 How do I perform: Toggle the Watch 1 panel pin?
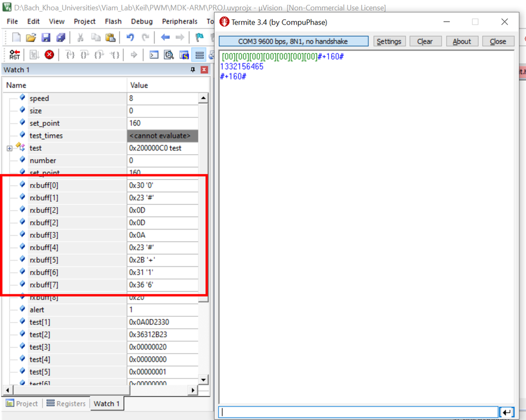193,70
